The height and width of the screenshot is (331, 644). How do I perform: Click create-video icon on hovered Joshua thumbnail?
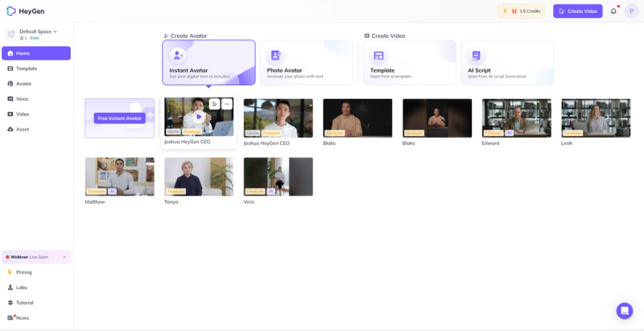coord(214,104)
